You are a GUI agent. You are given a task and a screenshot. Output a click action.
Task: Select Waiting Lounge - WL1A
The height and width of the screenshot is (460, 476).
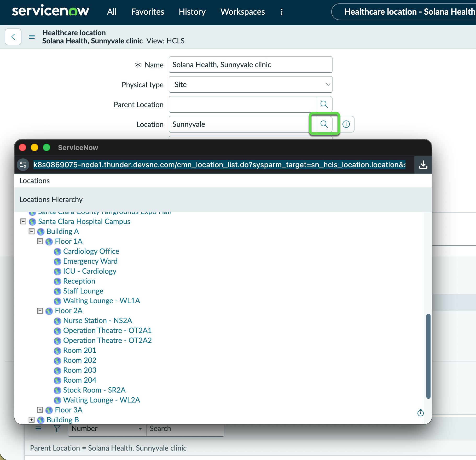(x=102, y=301)
